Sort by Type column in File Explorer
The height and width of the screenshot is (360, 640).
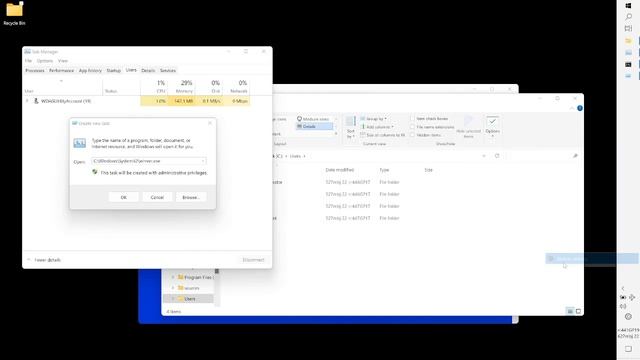384,170
